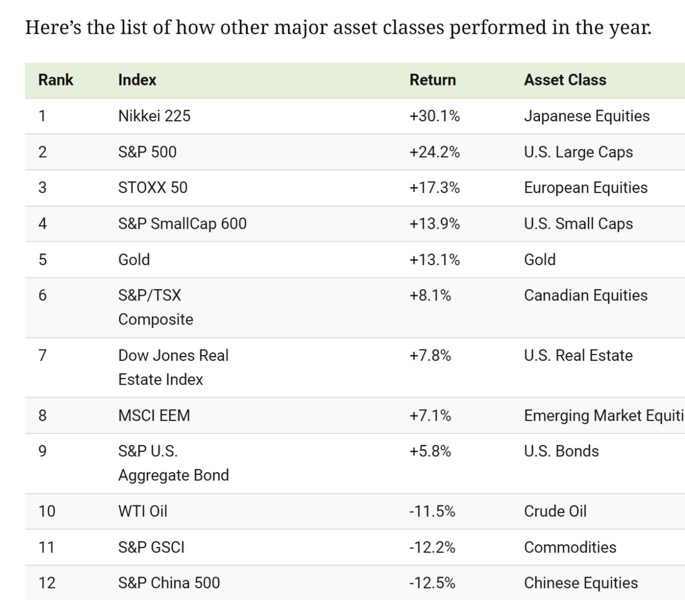
Task: Click the S&P China 500 entry
Action: click(x=169, y=583)
